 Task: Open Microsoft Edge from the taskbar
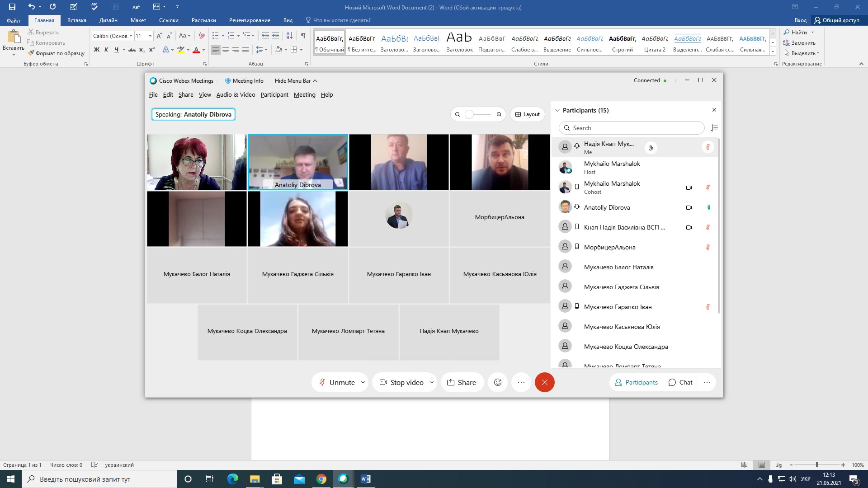point(232,479)
